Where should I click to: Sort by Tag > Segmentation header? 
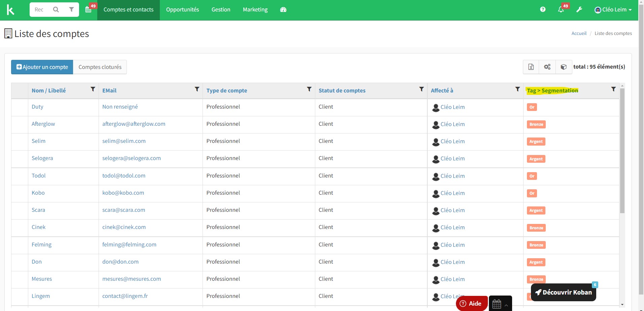click(552, 90)
